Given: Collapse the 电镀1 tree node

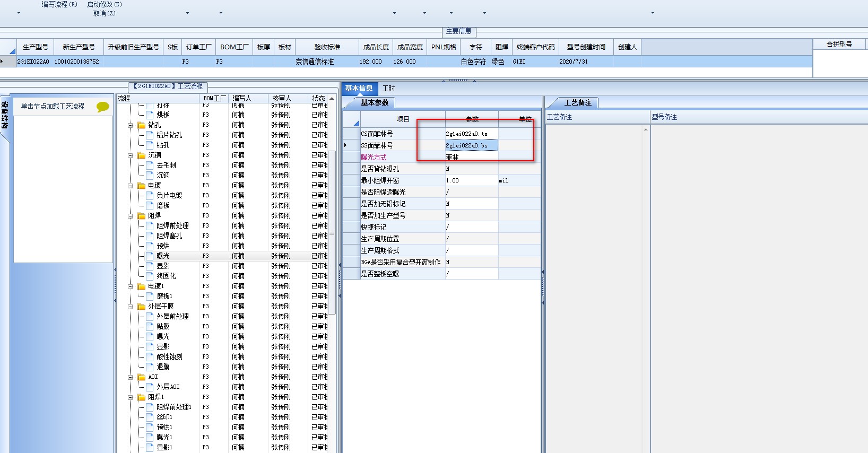Looking at the screenshot, I should [131, 287].
